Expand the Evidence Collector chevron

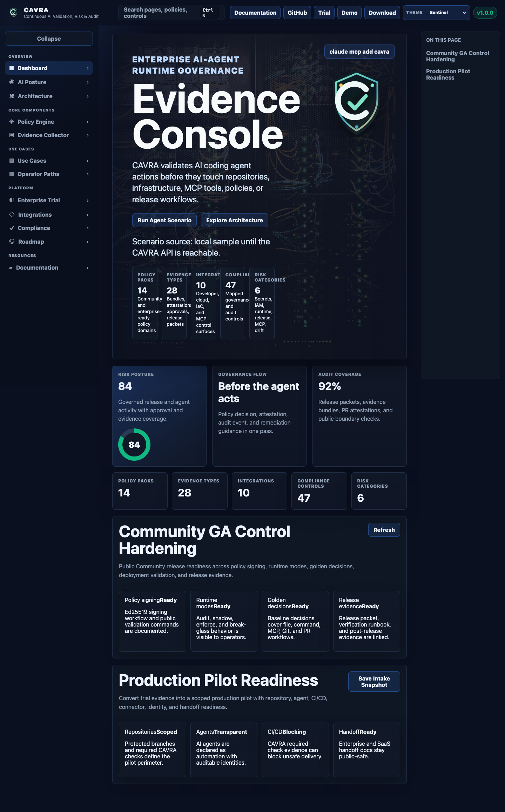coord(88,135)
